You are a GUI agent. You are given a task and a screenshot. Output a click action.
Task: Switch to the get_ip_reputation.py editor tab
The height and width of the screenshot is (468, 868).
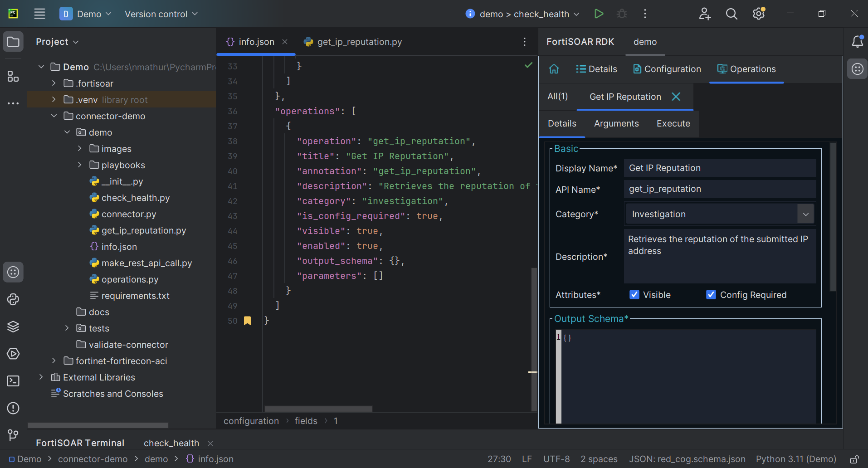pyautogui.click(x=353, y=42)
